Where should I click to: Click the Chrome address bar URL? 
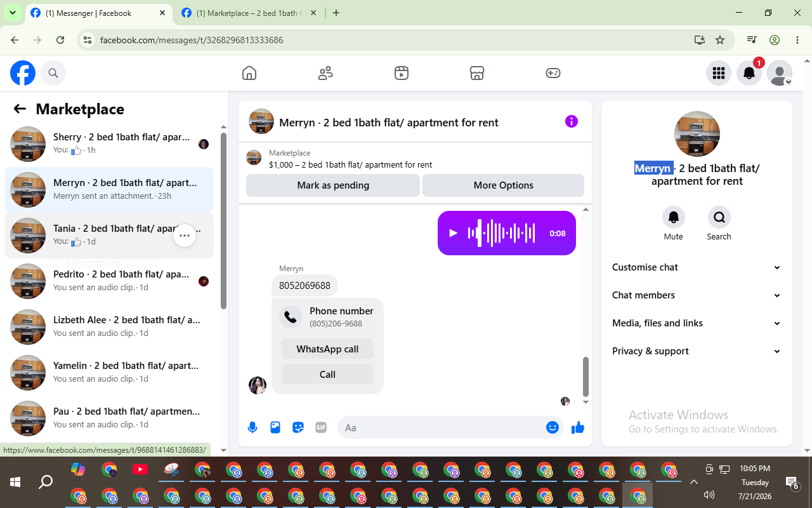click(192, 40)
